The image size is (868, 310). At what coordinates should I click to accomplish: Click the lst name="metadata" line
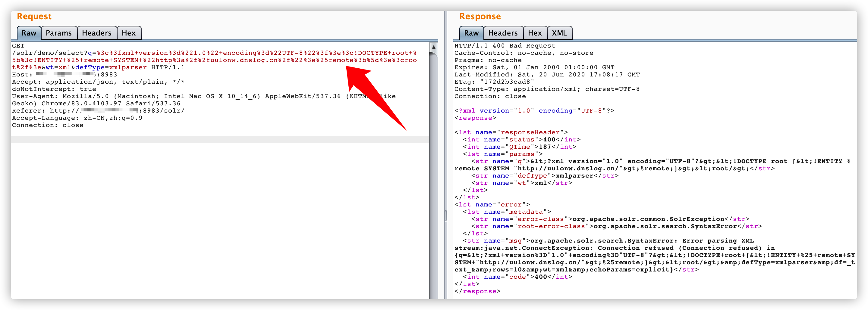[x=507, y=212]
